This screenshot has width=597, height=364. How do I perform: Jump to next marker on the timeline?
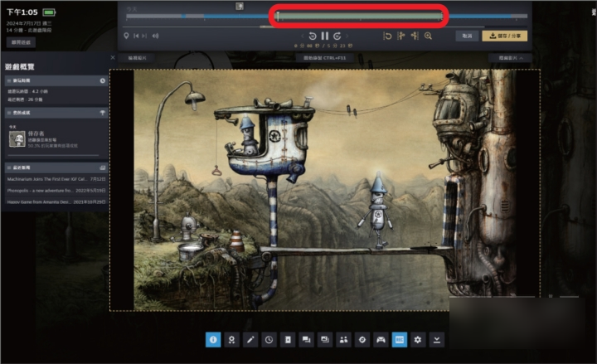coord(144,36)
